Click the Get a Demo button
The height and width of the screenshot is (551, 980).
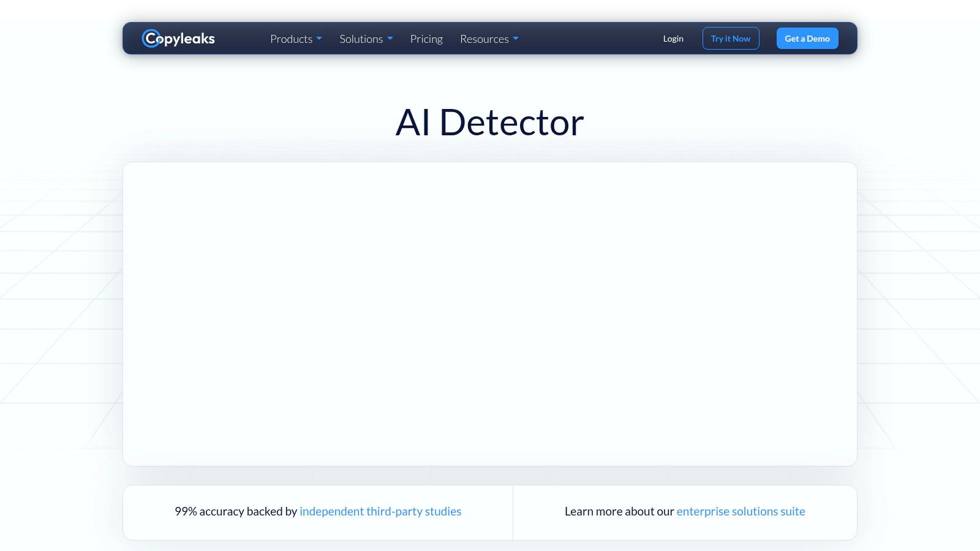(x=807, y=38)
